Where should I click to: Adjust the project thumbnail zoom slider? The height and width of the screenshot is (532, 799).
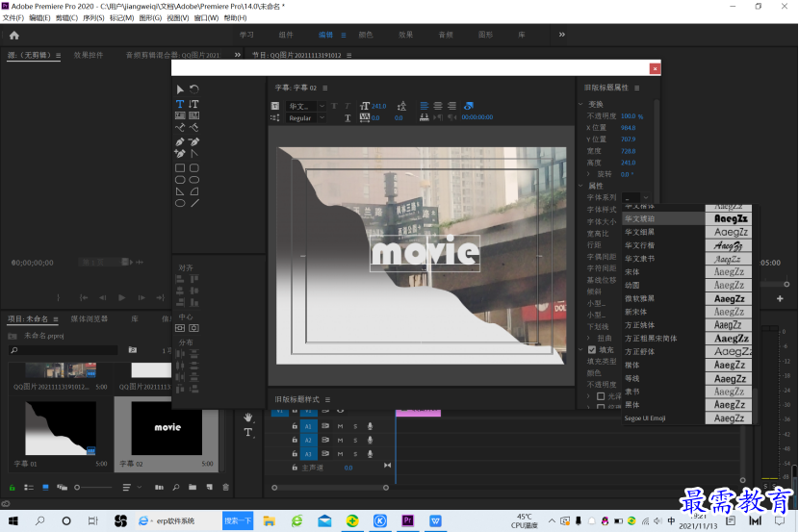(93, 487)
